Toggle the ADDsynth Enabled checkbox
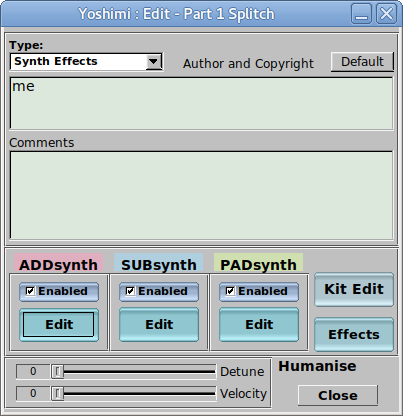403x416 pixels. click(30, 291)
